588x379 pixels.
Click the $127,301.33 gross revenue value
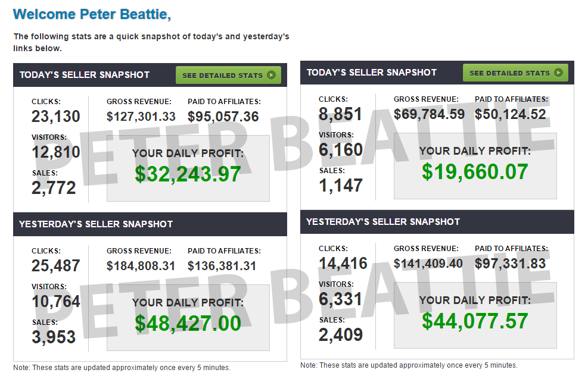[141, 117]
